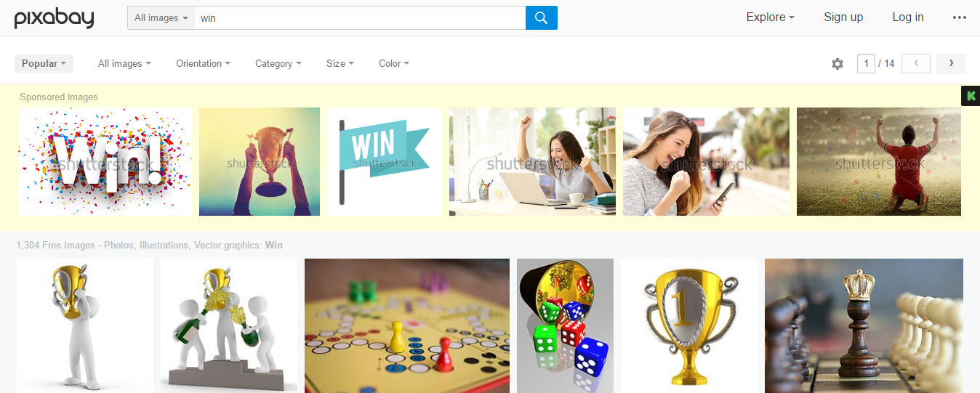Open the three-dots more menu
The width and height of the screenshot is (980, 393).
point(960,17)
